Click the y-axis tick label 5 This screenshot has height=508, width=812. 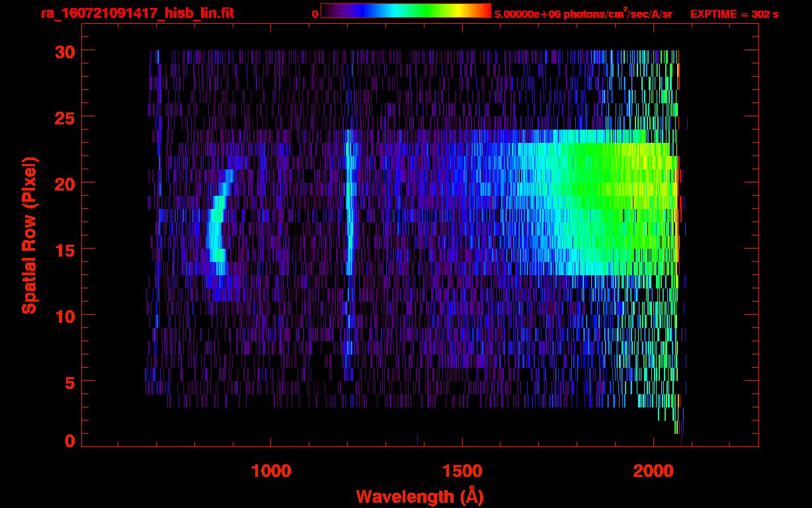tap(69, 382)
